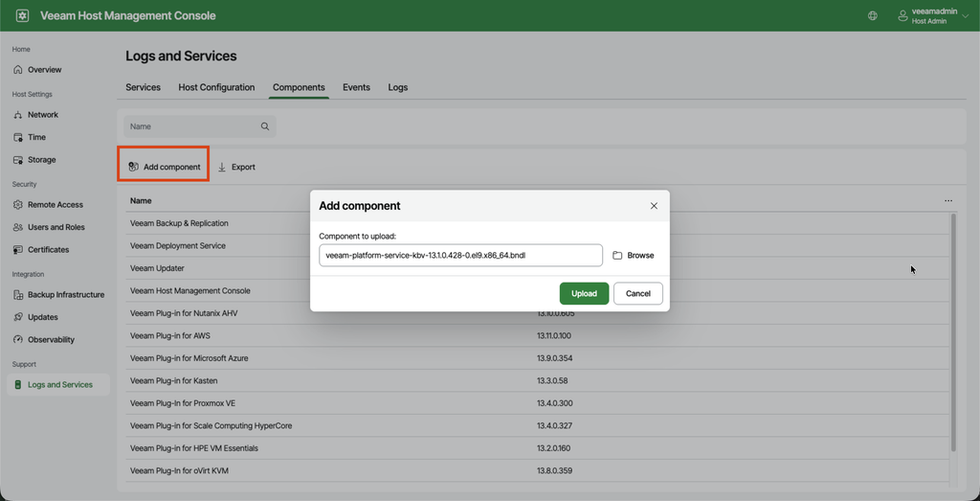
Task: Click the components list vertical scrollbar
Action: 953,332
